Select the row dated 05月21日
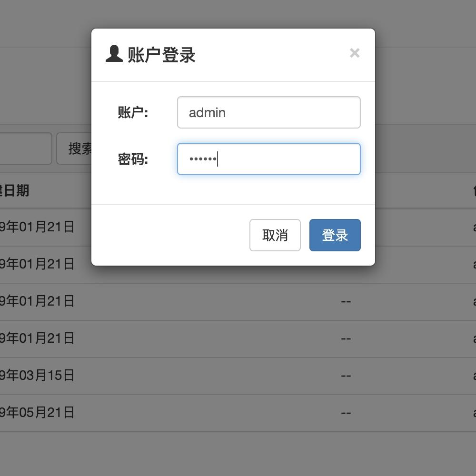This screenshot has height=476, width=476. [x=238, y=413]
